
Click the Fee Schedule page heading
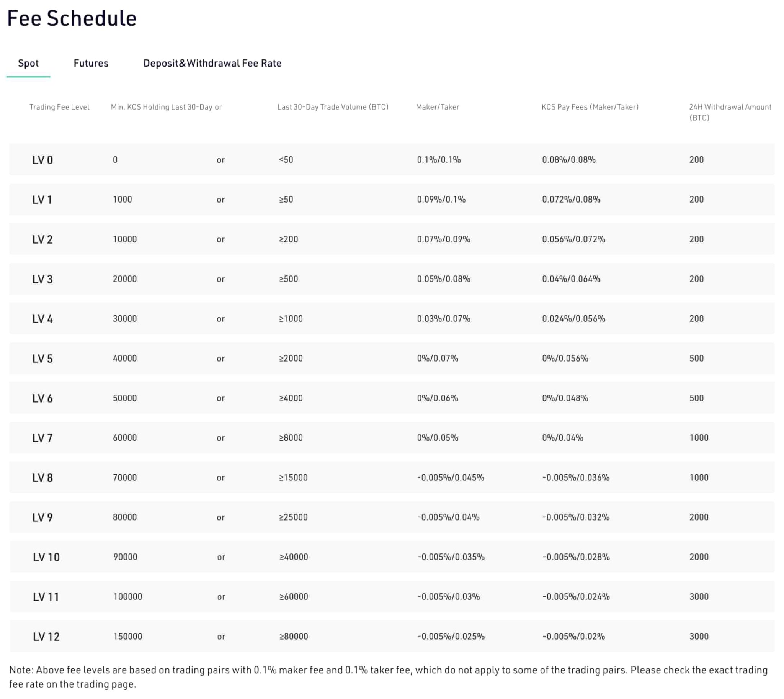tap(72, 18)
